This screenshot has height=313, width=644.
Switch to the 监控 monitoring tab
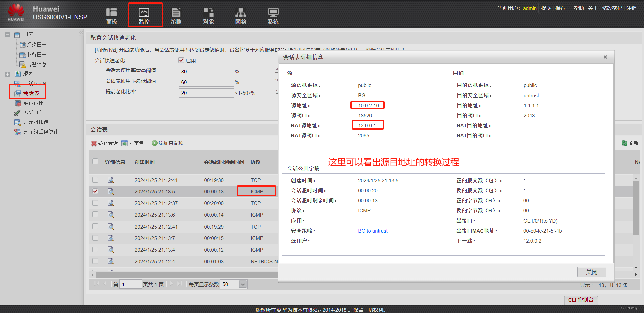[144, 16]
